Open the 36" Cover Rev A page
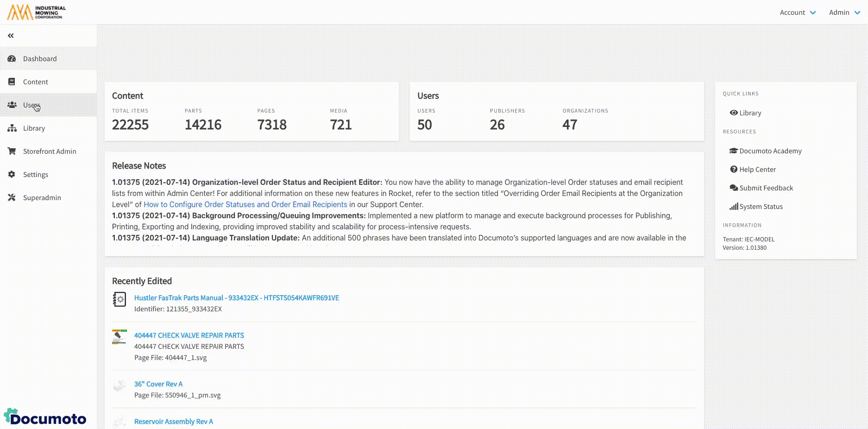This screenshot has height=429, width=868. pos(158,384)
